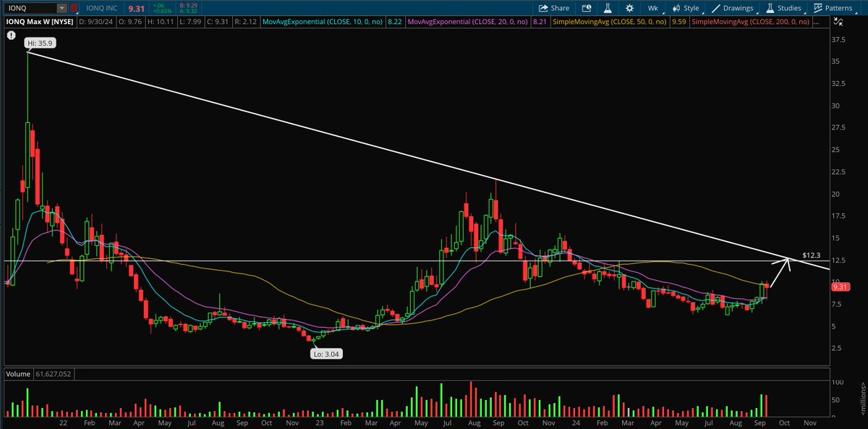Click the Style candlestick icon
Image resolution: width=868 pixels, height=429 pixels.
675,8
